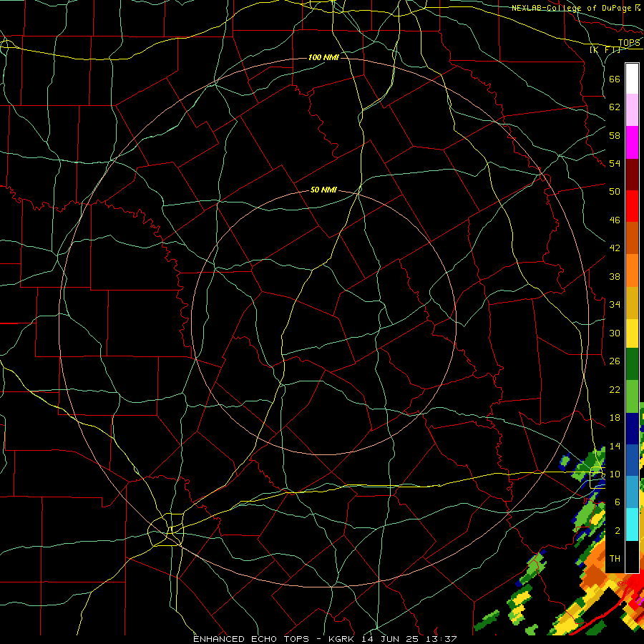Viewport: 644px width, 644px height.
Task: Click the white swatch on the color scale
Action: click(632, 79)
